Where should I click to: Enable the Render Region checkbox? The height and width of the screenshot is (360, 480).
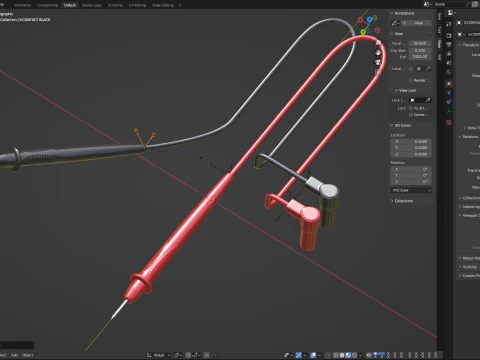pos(411,80)
